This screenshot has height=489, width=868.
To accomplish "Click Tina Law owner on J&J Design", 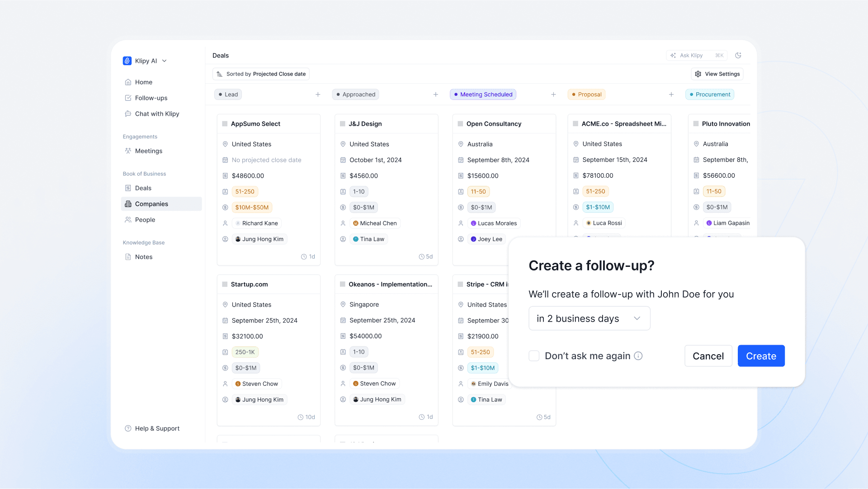I will point(368,239).
